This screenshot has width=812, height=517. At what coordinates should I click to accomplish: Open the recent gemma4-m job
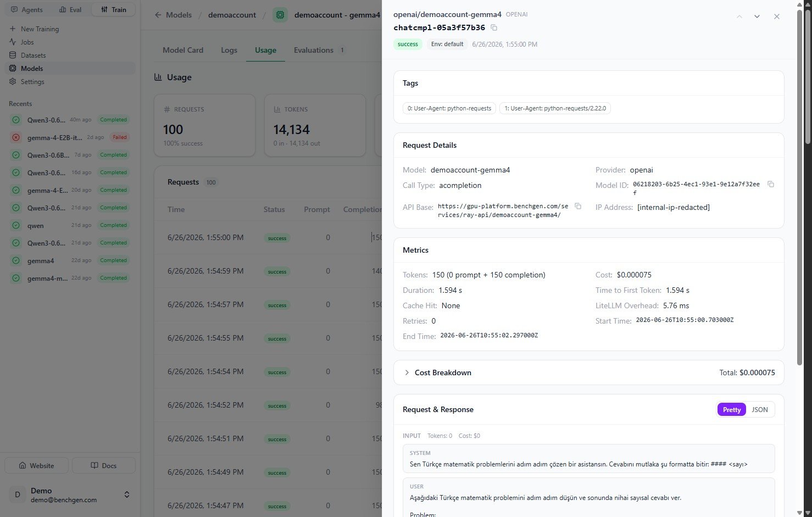coord(70,278)
